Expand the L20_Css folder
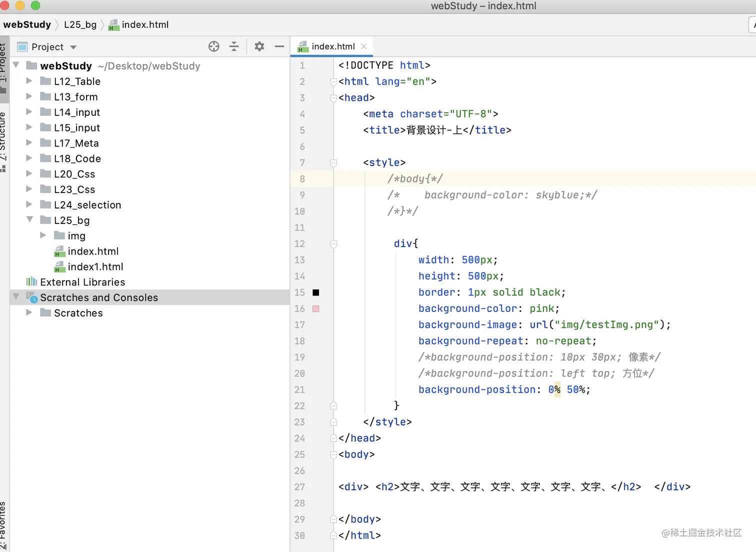 (x=29, y=174)
